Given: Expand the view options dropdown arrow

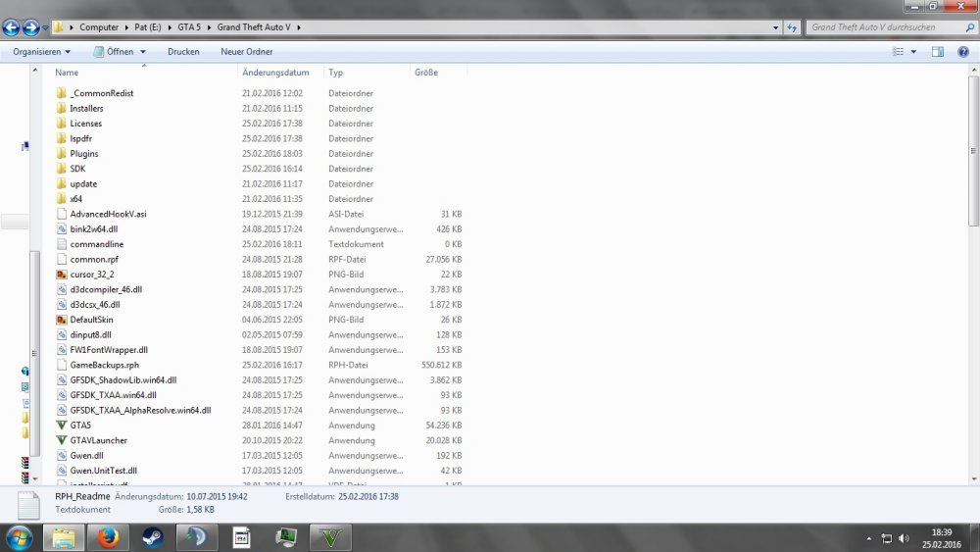Looking at the screenshot, I should 913,52.
